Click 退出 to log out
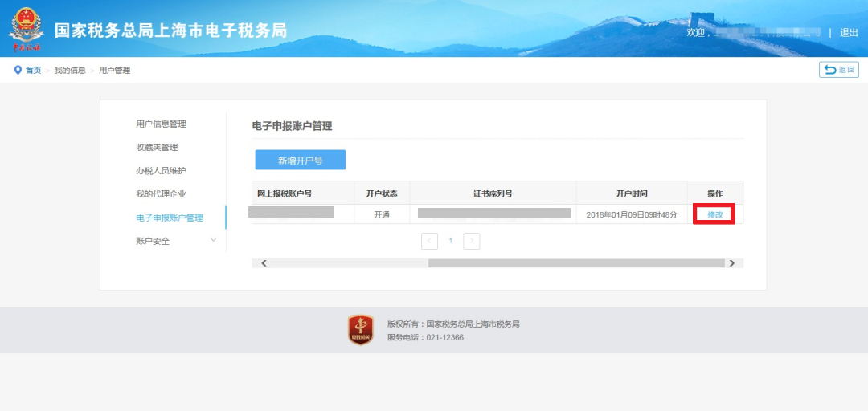This screenshot has height=411, width=868. click(849, 33)
